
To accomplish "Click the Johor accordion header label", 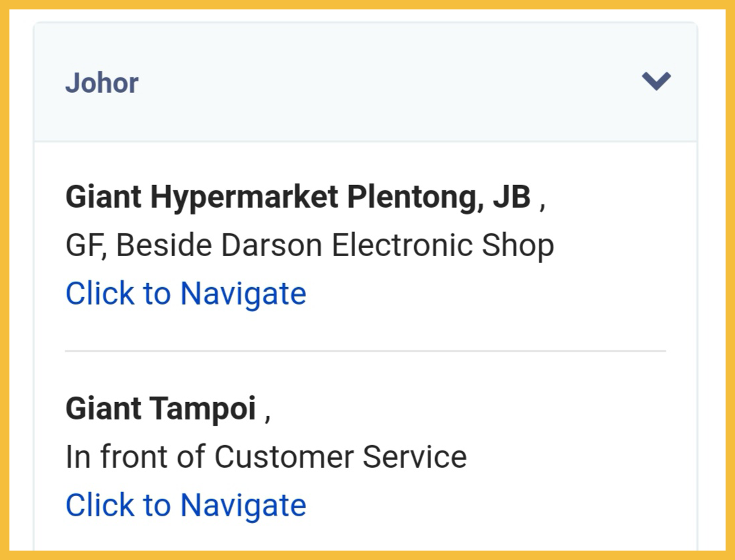I will [102, 83].
